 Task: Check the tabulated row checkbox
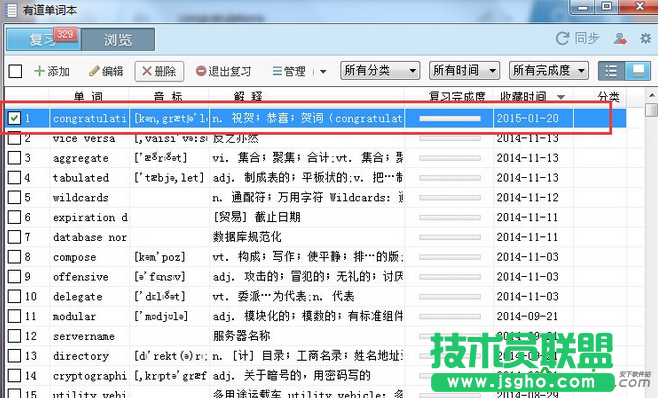(x=14, y=178)
